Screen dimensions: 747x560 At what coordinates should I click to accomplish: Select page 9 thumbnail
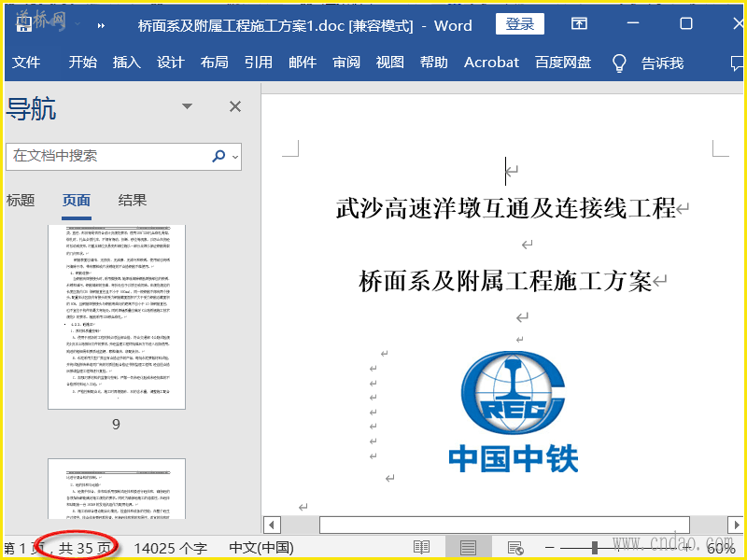[x=117, y=317]
